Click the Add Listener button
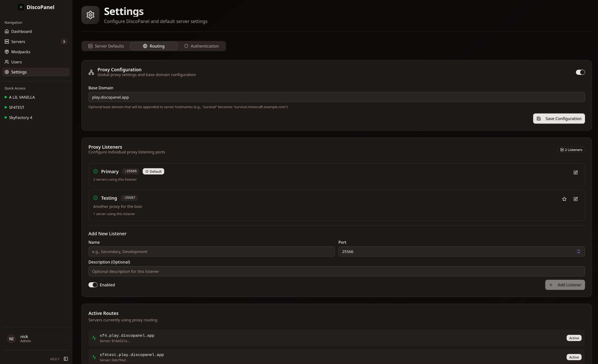The height and width of the screenshot is (364, 598). click(565, 285)
